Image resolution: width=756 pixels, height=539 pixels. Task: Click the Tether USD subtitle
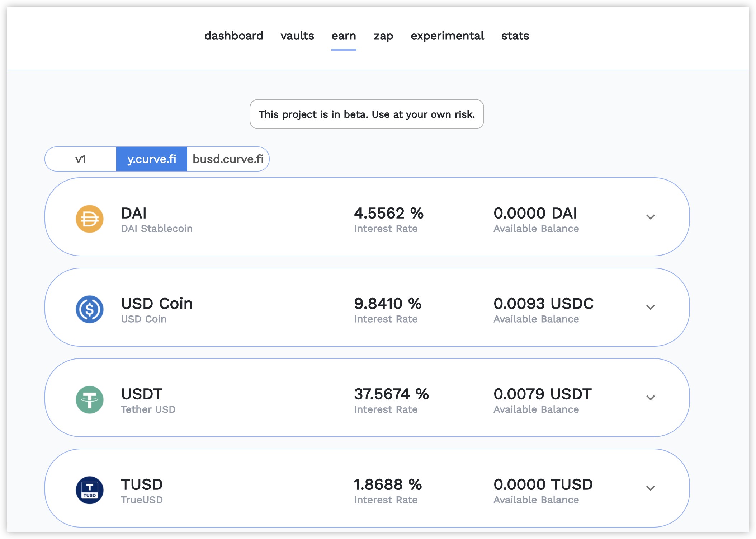[x=148, y=409]
